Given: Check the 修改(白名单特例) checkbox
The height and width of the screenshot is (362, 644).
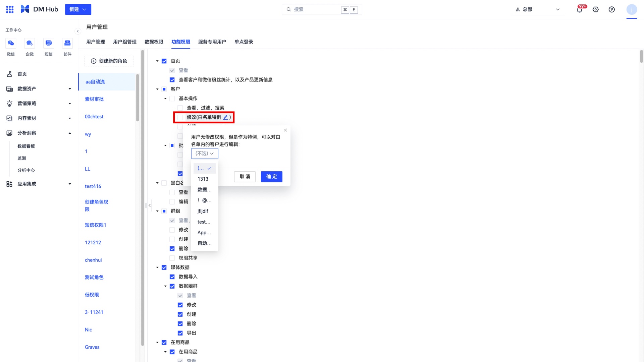Looking at the screenshot, I should (x=180, y=117).
